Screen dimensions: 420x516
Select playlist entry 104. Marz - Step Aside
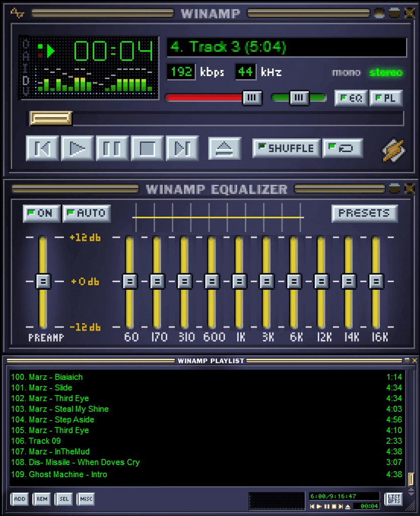(206, 420)
